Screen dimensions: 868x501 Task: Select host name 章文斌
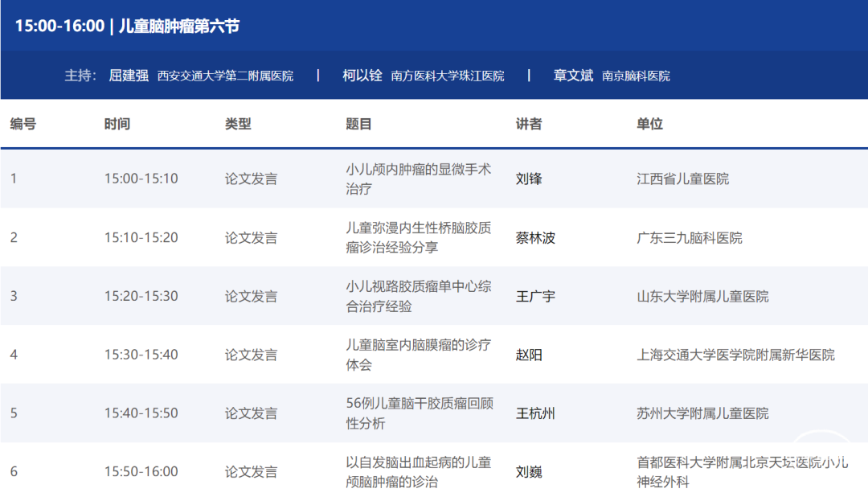[573, 76]
